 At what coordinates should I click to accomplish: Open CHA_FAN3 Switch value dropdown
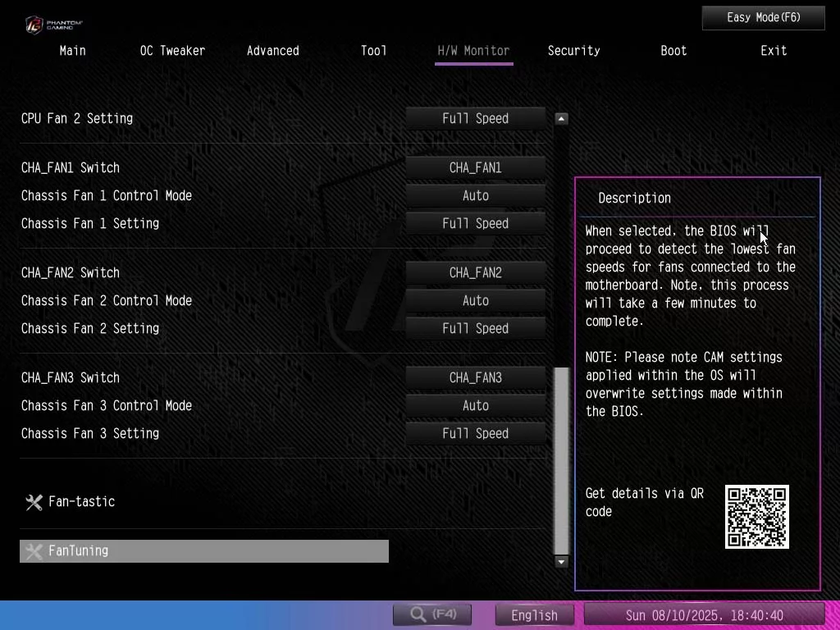[x=475, y=377]
